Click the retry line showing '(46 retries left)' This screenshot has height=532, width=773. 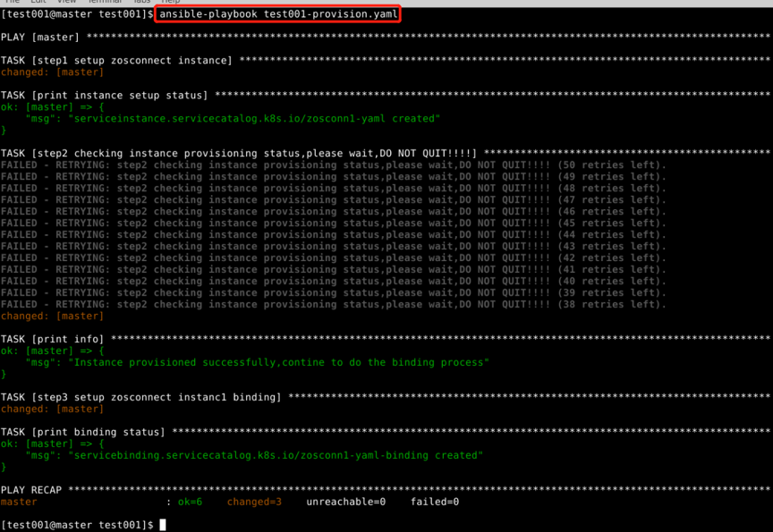click(333, 211)
